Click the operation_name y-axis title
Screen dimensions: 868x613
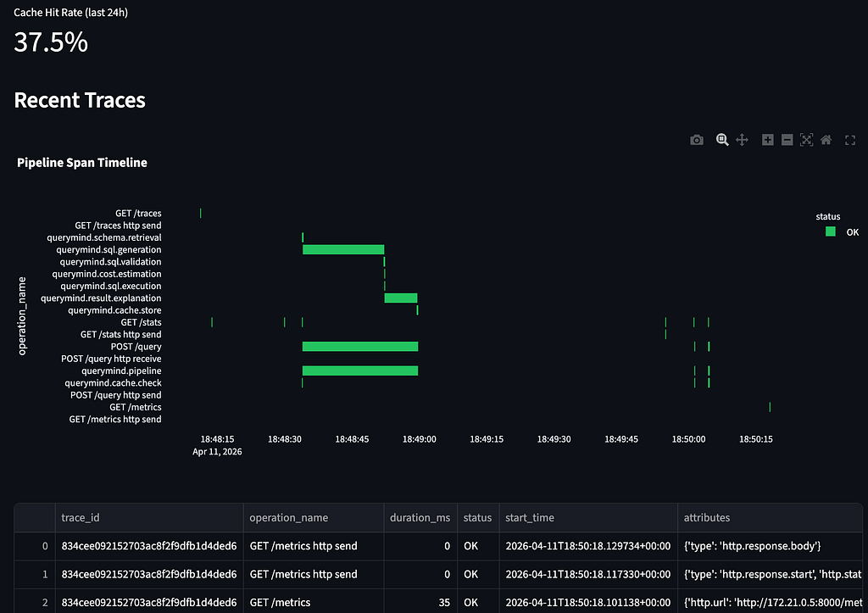point(22,316)
